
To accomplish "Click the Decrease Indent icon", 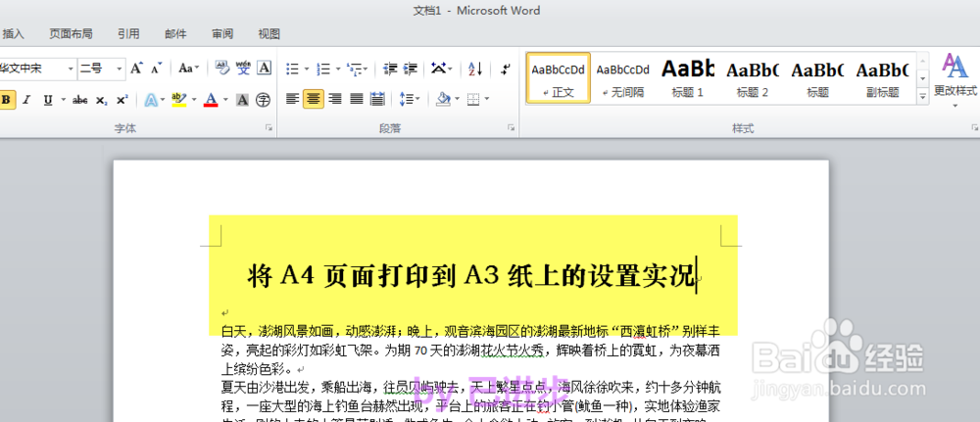I will tap(391, 69).
